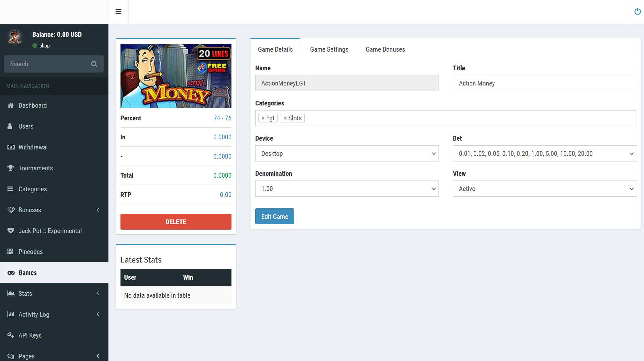
Task: Open the Denomination dropdown
Action: click(x=347, y=189)
